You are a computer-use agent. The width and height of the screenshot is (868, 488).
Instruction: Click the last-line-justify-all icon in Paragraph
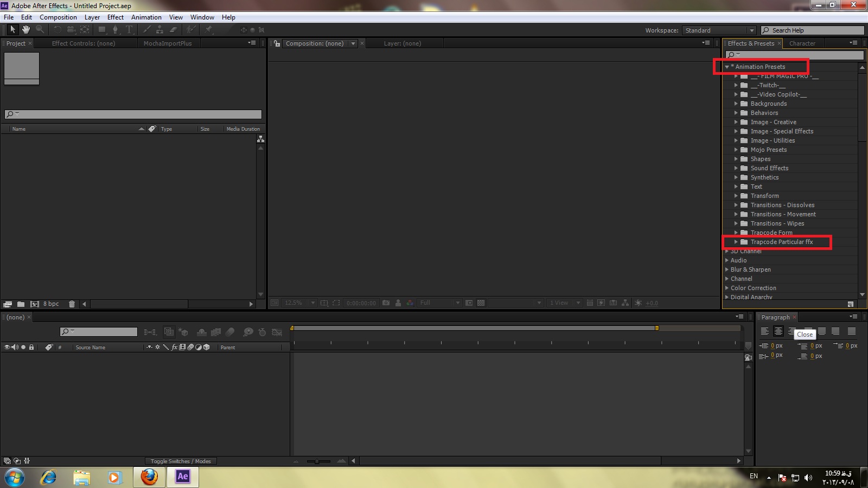click(x=852, y=331)
